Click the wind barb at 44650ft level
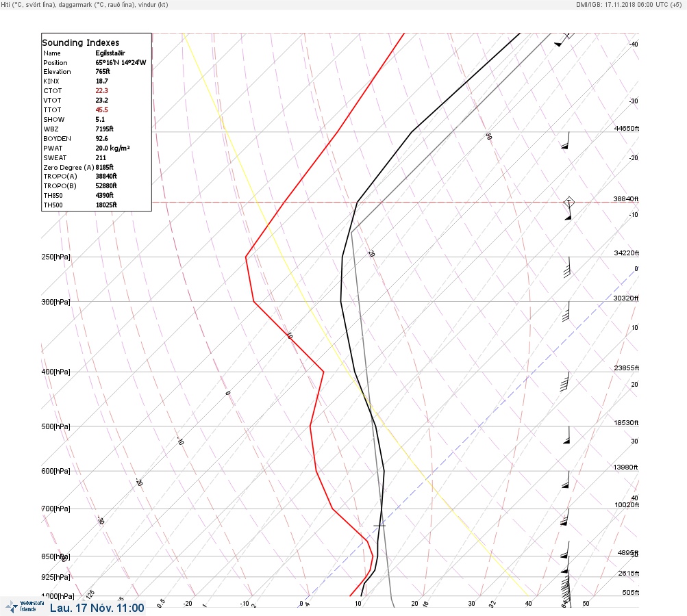The height and width of the screenshot is (616, 687). tap(566, 140)
